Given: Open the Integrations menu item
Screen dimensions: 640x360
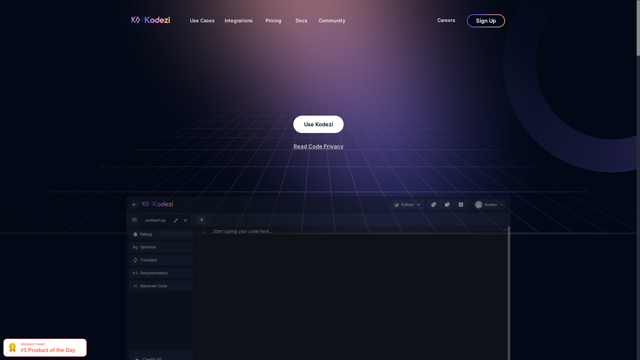Looking at the screenshot, I should click(x=238, y=20).
